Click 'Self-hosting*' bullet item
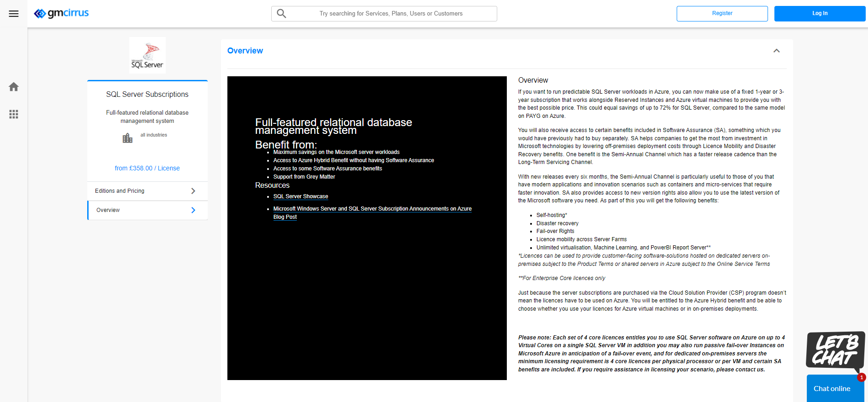 (552, 215)
